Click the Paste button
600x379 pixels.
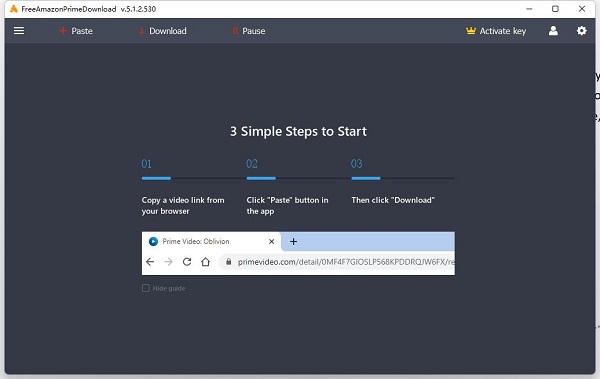76,31
